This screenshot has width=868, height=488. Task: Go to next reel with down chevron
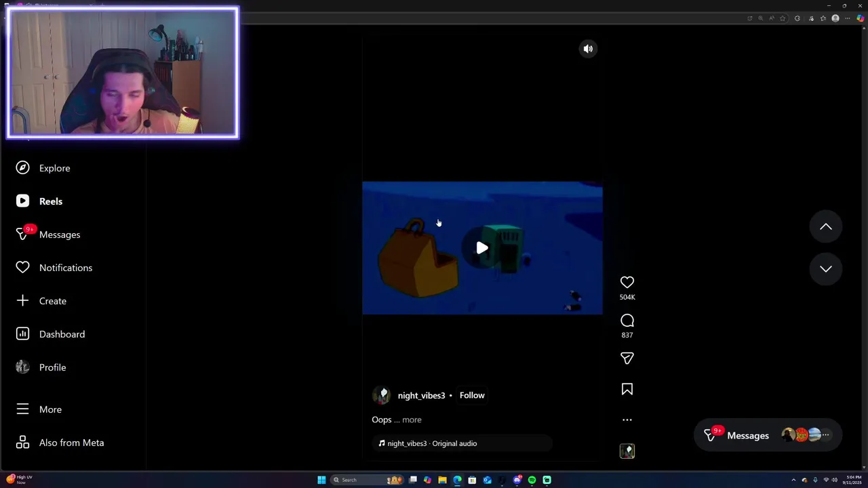(x=826, y=269)
